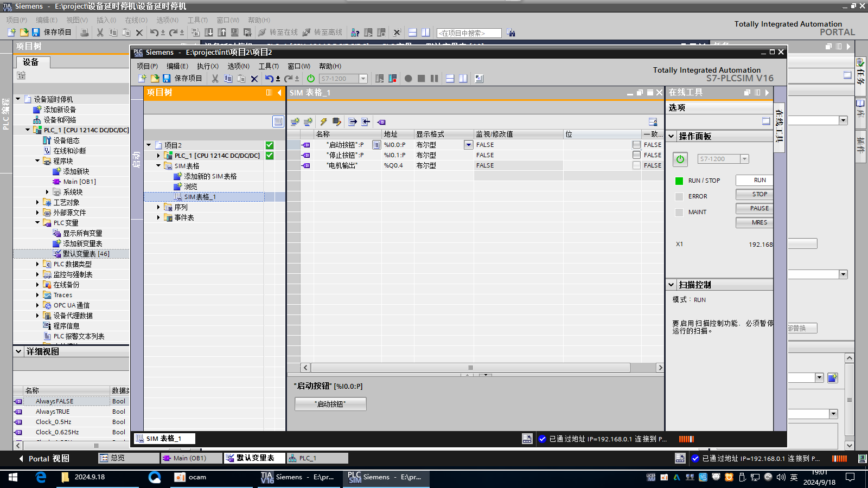Click purple tag icon in SIM table toolbar

tap(381, 122)
